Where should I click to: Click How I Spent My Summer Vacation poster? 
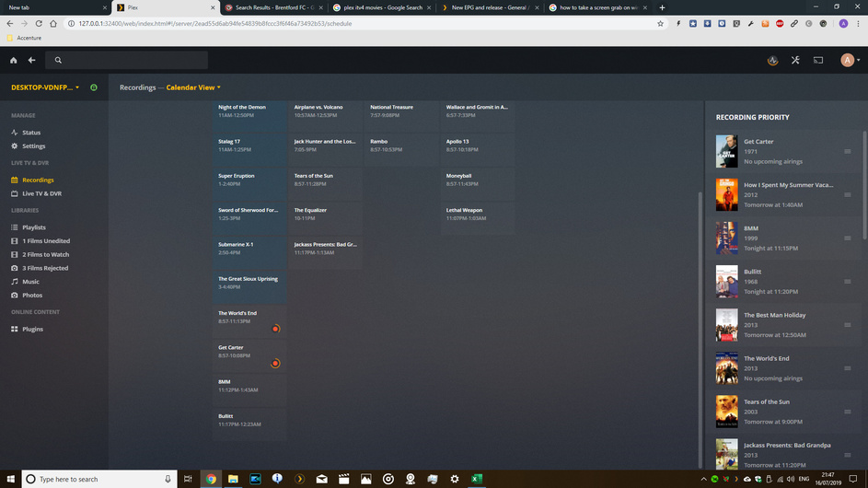726,194
